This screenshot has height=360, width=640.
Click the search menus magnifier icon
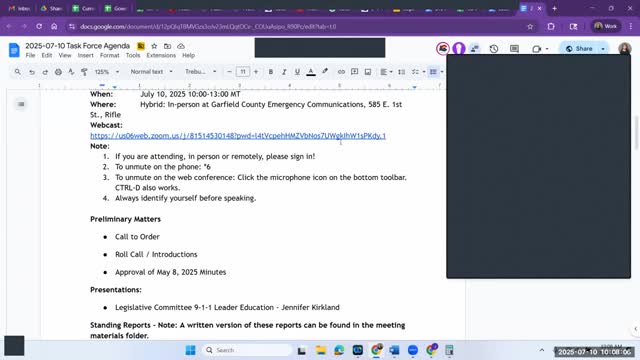point(18,72)
